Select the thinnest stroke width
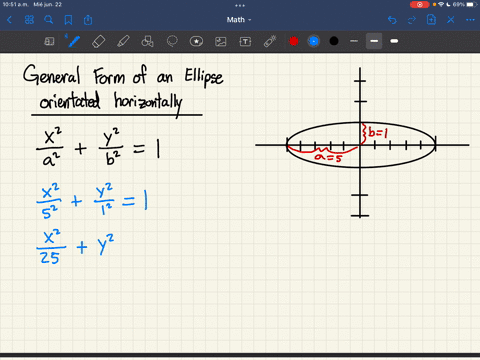Screen dimensions: 480x360 [x=354, y=41]
